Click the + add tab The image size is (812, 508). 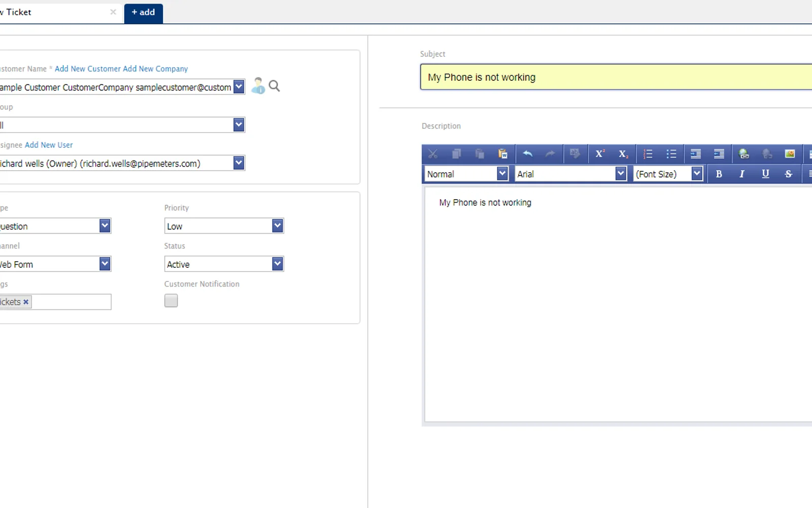pyautogui.click(x=144, y=12)
